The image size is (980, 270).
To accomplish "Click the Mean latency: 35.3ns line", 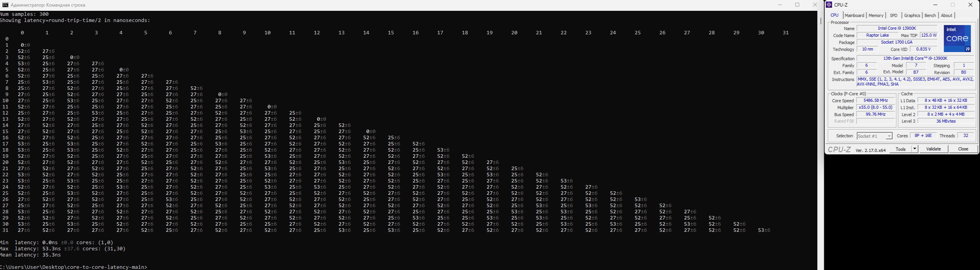I will pyautogui.click(x=30, y=255).
